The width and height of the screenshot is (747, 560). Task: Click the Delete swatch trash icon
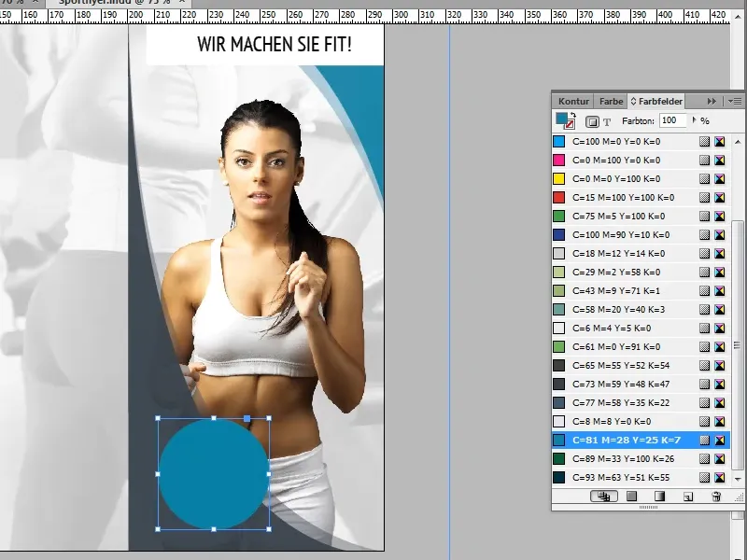point(716,497)
